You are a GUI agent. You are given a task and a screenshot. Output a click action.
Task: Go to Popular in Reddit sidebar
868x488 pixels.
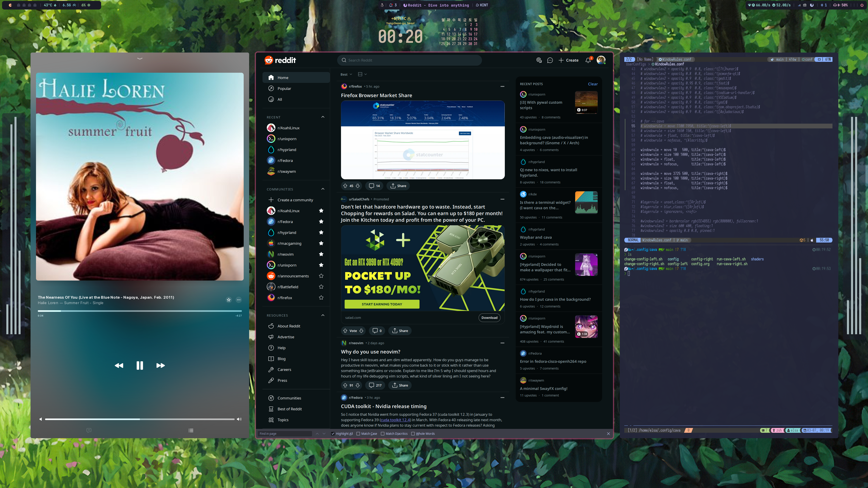tap(284, 88)
